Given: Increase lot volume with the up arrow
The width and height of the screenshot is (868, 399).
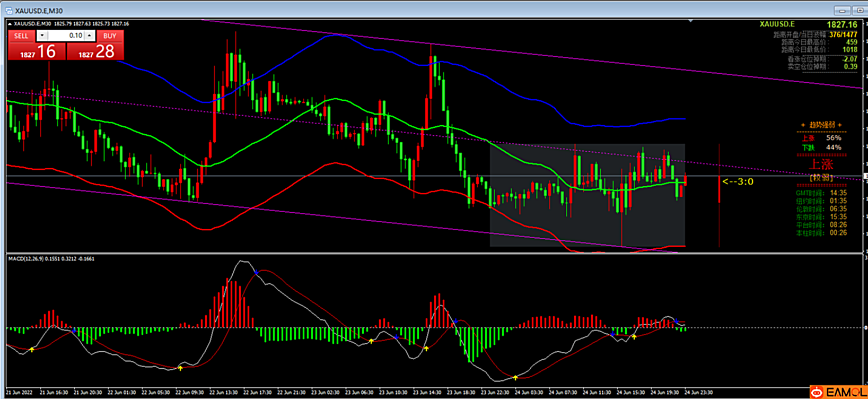Looking at the screenshot, I should coord(89,36).
